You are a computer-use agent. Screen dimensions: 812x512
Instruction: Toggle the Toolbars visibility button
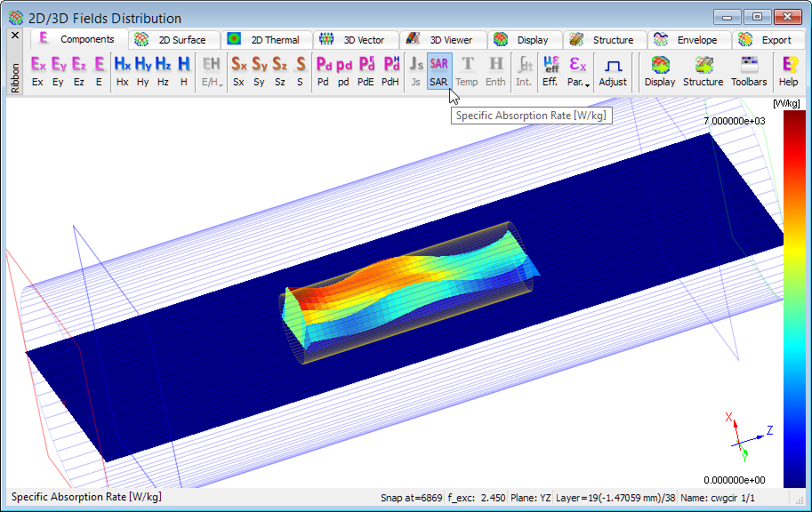(x=749, y=70)
